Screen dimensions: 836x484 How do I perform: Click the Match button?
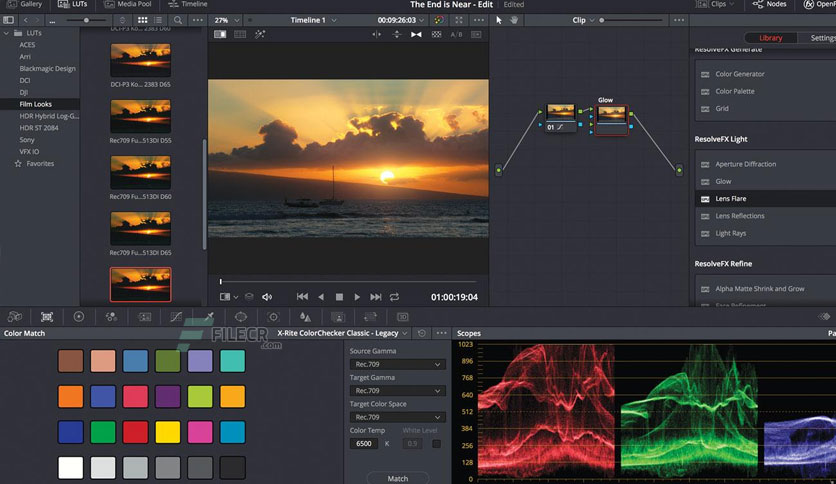[397, 478]
